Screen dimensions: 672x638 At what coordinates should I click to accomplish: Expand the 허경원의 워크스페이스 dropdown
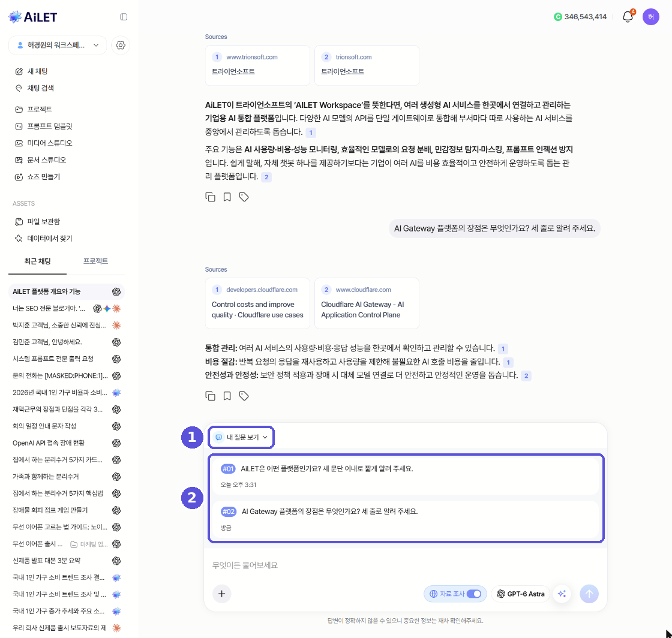tap(58, 45)
